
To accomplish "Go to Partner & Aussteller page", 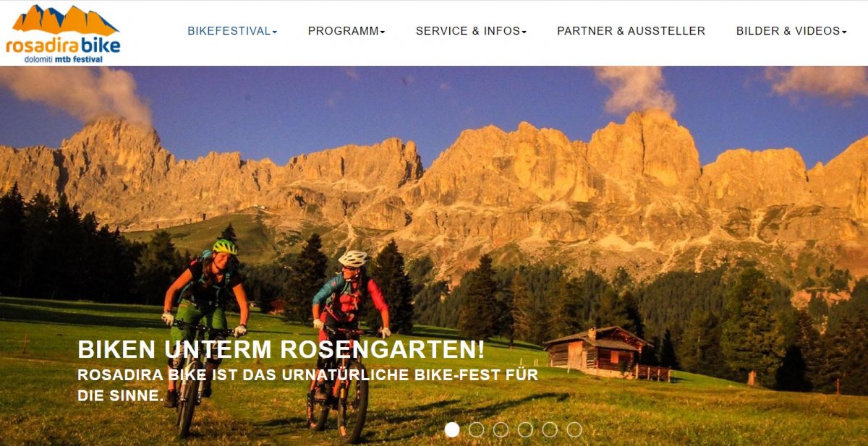I will [631, 31].
